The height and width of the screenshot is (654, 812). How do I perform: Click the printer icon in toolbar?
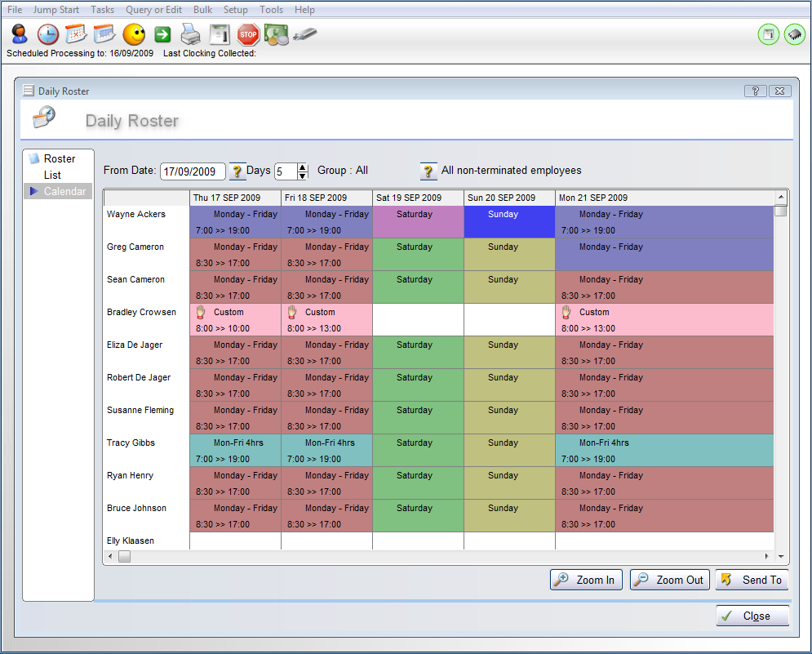point(190,34)
